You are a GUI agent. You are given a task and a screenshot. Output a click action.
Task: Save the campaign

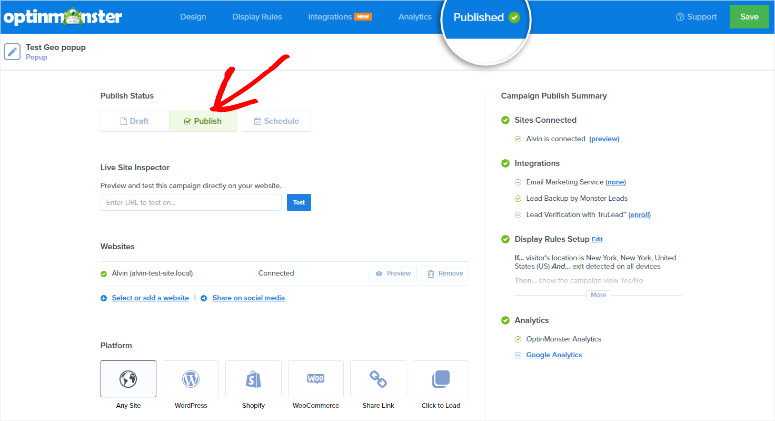pos(749,17)
